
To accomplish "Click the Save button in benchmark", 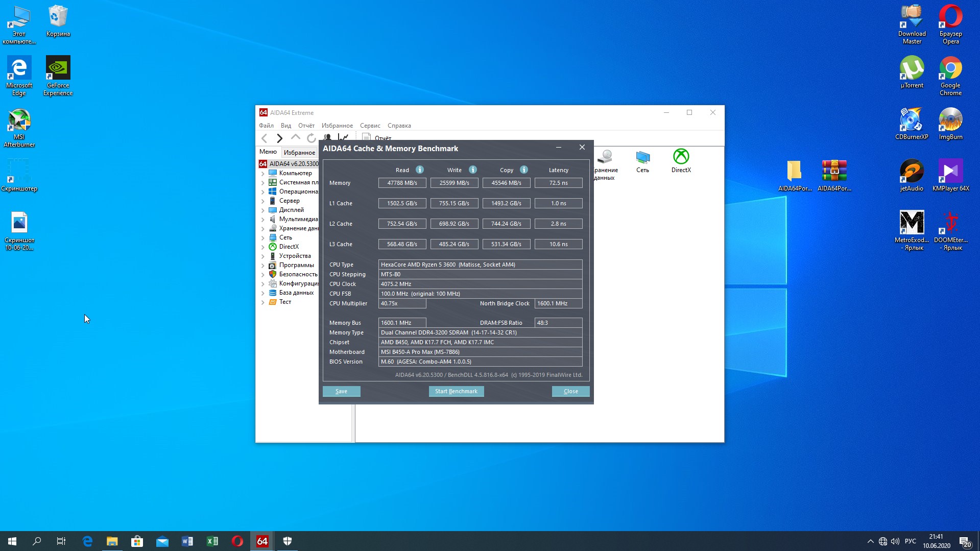I will pos(341,391).
